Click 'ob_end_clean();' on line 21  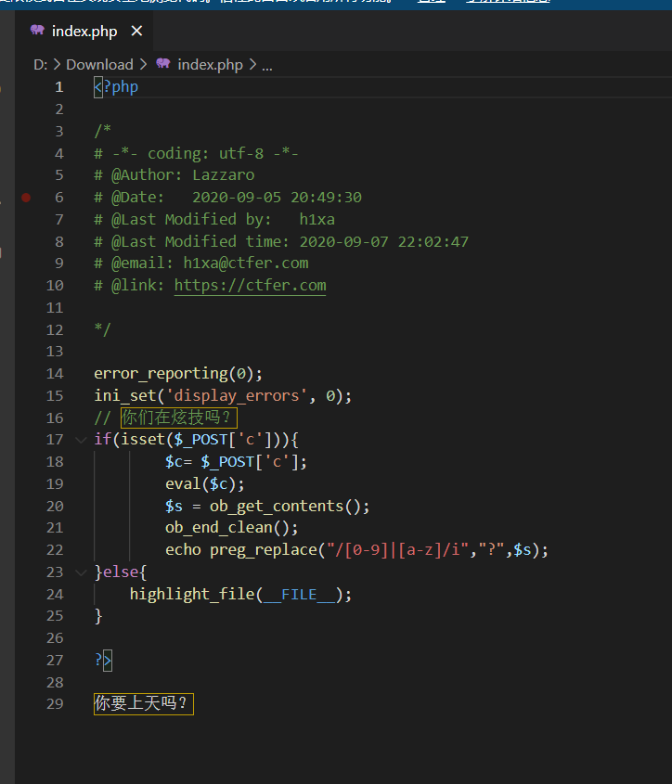(x=232, y=528)
